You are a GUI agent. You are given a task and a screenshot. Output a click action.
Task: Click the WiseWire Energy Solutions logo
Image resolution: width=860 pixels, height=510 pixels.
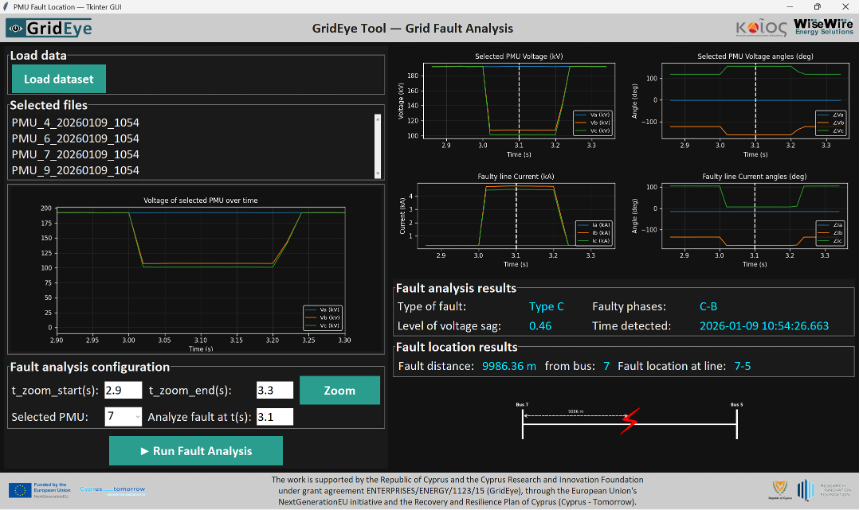pyautogui.click(x=823, y=26)
